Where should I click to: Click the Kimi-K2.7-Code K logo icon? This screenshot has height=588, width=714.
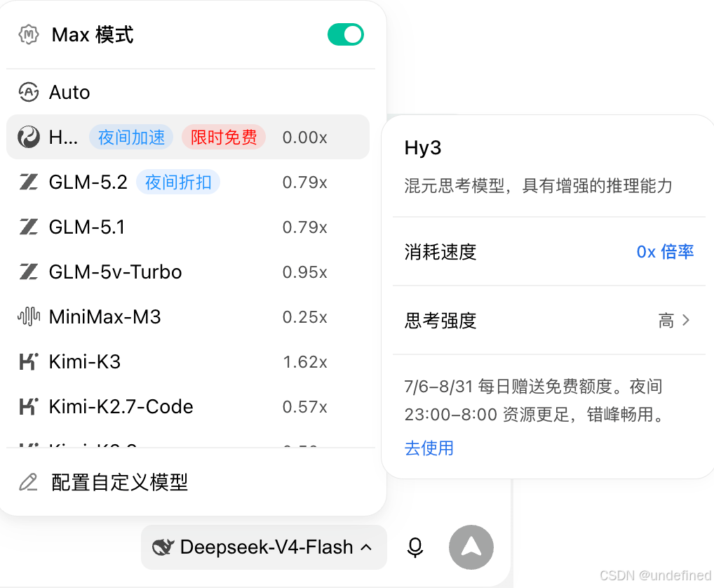click(x=29, y=406)
